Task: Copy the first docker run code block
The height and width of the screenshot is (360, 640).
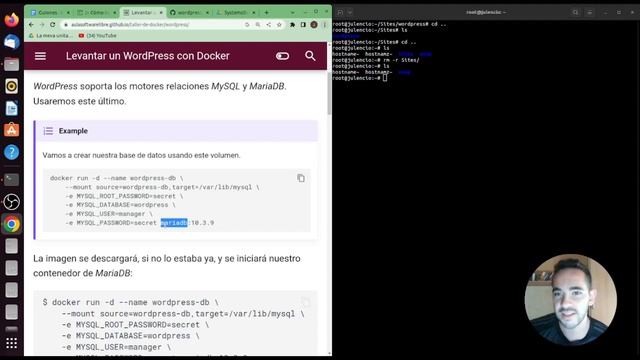Action: click(301, 178)
